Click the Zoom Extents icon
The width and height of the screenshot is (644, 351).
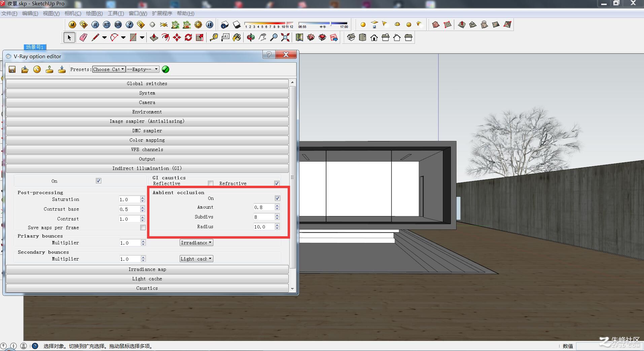[285, 37]
